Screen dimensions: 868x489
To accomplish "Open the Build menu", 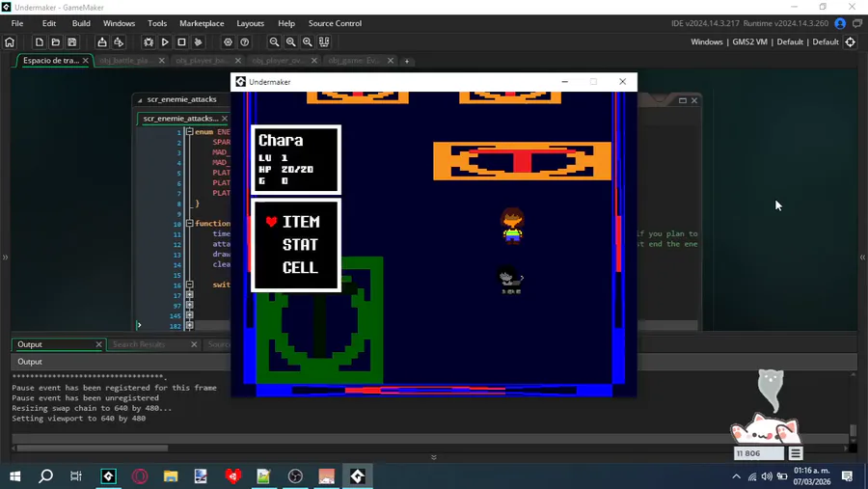I will [81, 23].
